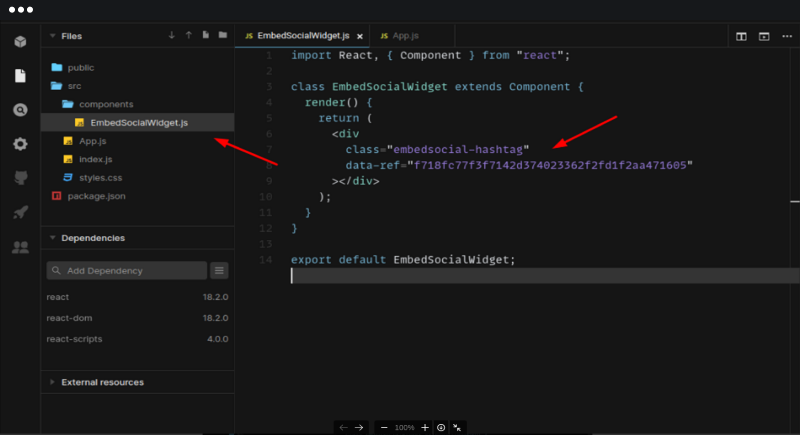Screen dimensions: 800x440
Task: Click the react-scripts version 4.0.0
Action: (x=218, y=339)
